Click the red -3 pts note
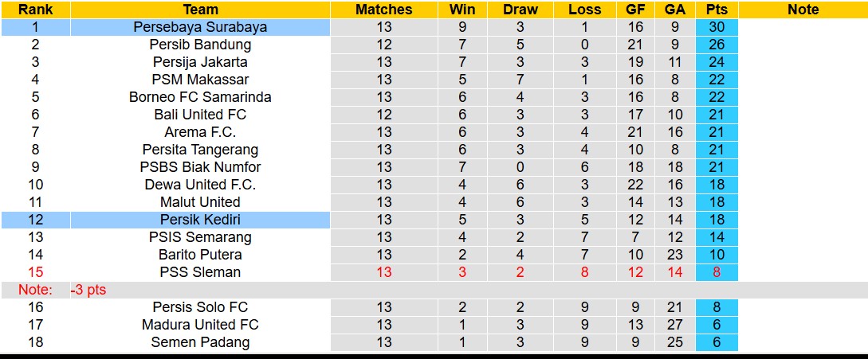Viewport: 868px width, 359px height. coord(88,291)
